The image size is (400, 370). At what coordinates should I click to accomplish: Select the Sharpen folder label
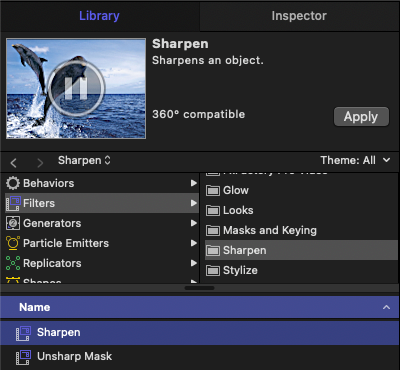pos(245,250)
